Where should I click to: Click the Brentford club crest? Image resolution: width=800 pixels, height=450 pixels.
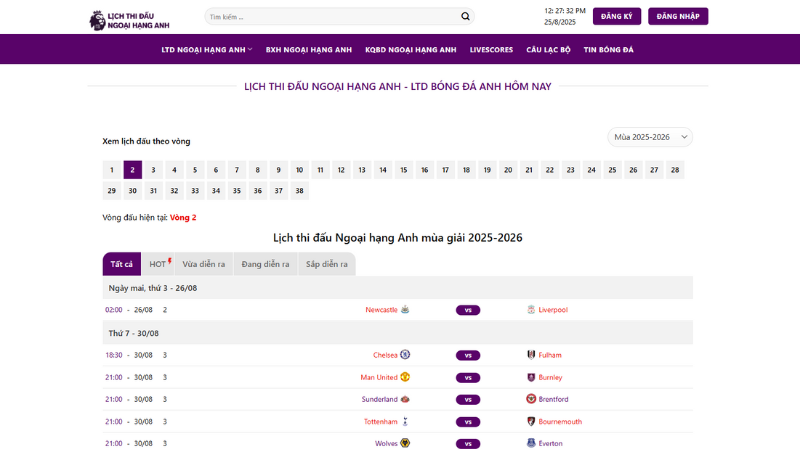pyautogui.click(x=531, y=399)
